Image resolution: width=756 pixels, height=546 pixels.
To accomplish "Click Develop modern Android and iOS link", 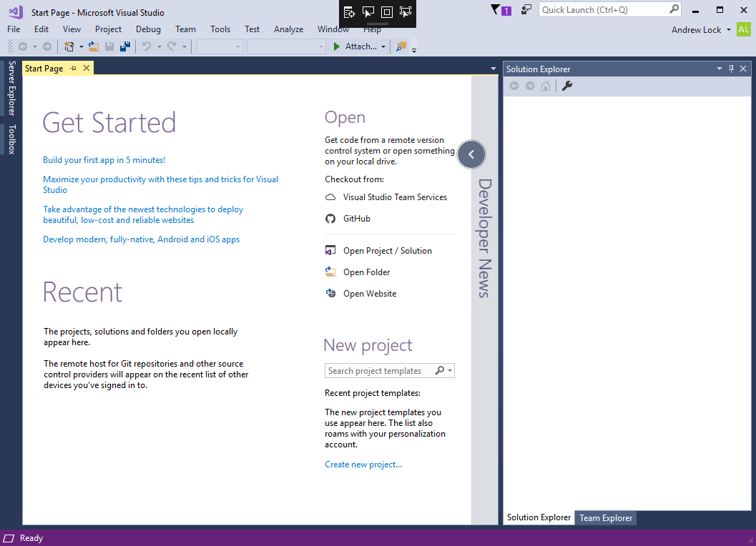I will tap(142, 239).
